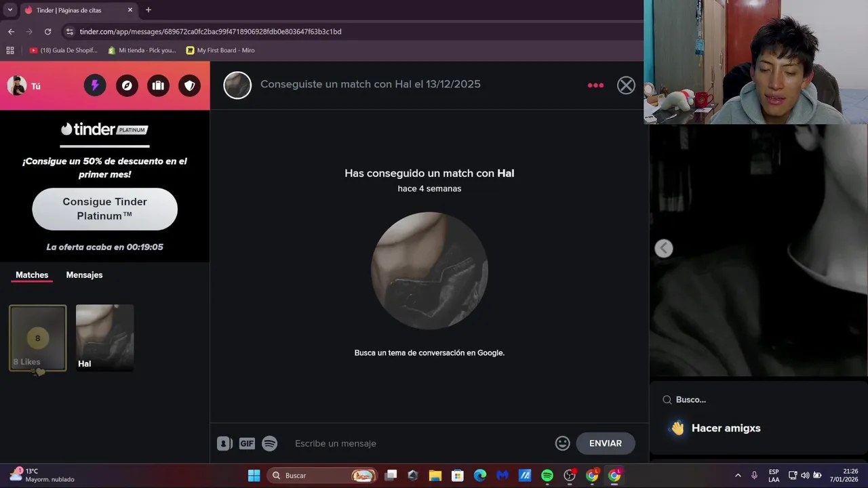Switch to the Matches tab
The image size is (868, 488).
32,275
